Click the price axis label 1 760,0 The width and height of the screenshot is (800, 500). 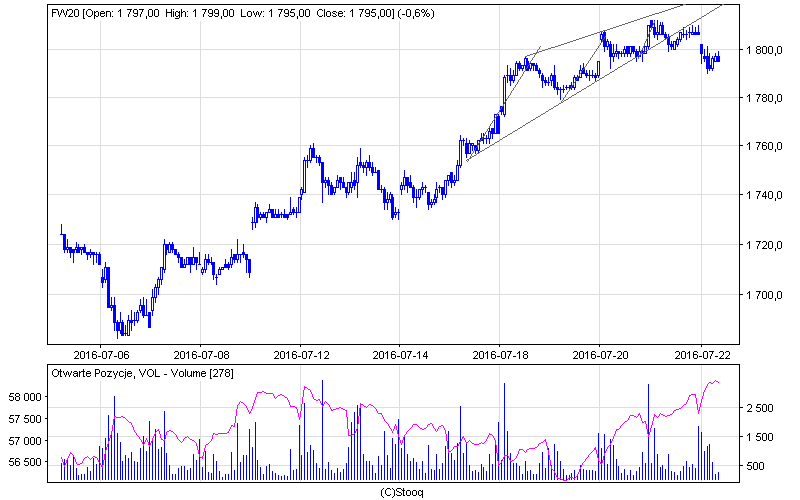[x=764, y=146]
